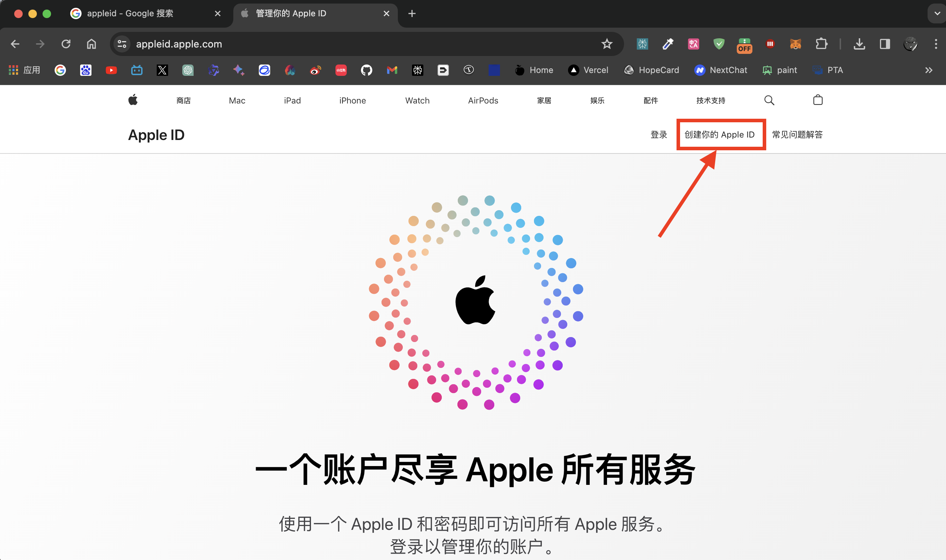Go to browser home page icon
This screenshot has width=946, height=560.
[91, 44]
